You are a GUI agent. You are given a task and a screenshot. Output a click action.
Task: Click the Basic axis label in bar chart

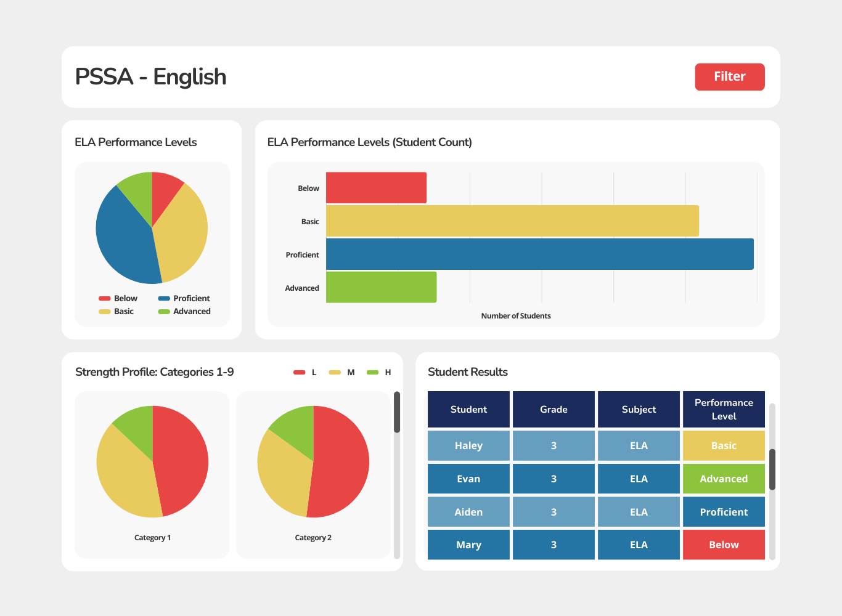[x=310, y=222]
